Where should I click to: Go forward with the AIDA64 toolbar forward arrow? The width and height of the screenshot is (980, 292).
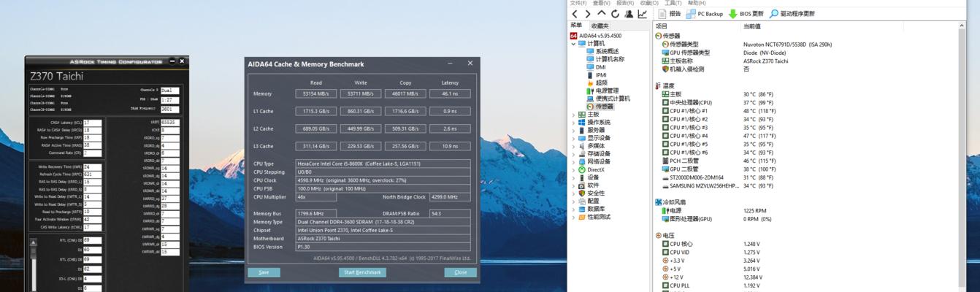click(x=588, y=14)
